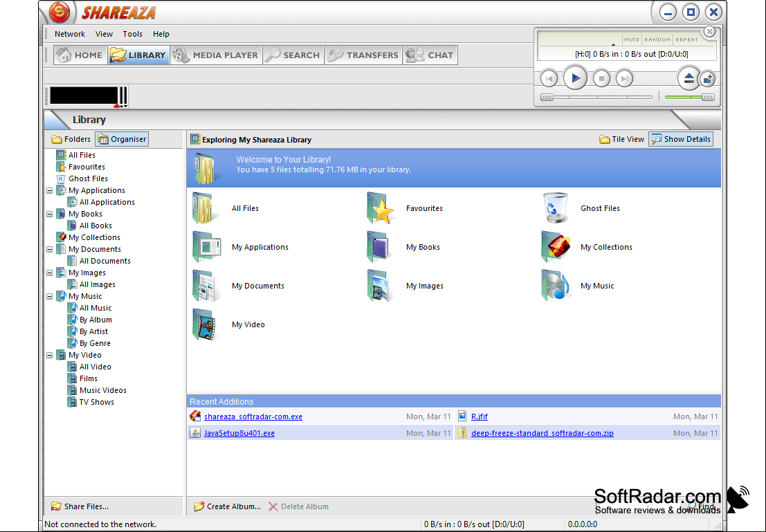The image size is (766, 532).
Task: Open the My Documents folder icon
Action: [204, 286]
